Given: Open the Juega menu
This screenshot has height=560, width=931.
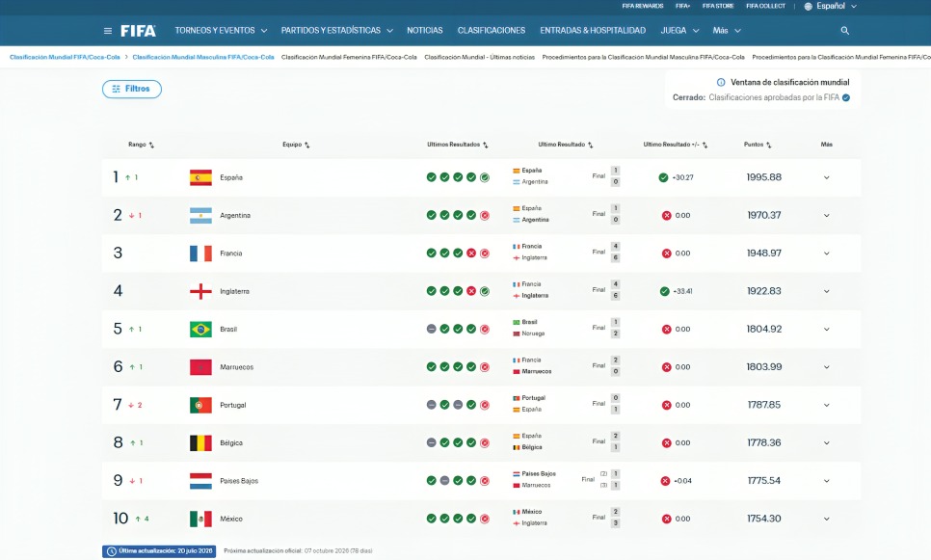Looking at the screenshot, I should click(x=679, y=30).
